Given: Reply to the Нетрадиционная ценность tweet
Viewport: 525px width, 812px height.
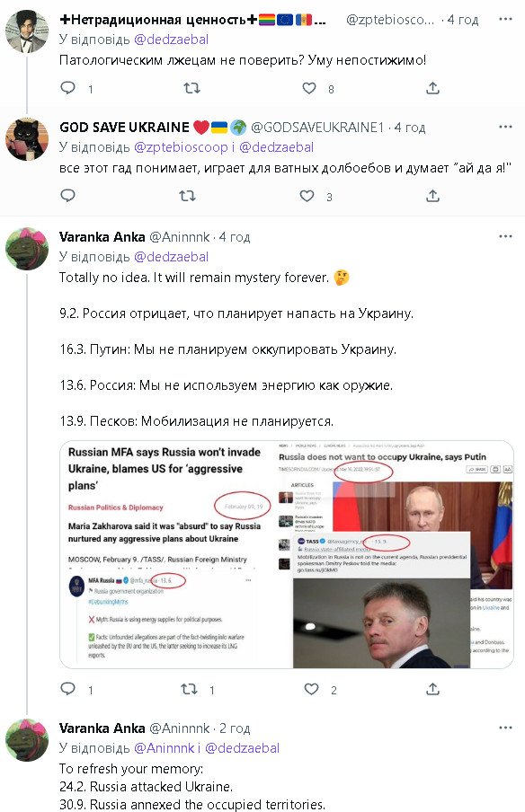Looking at the screenshot, I should point(68,88).
